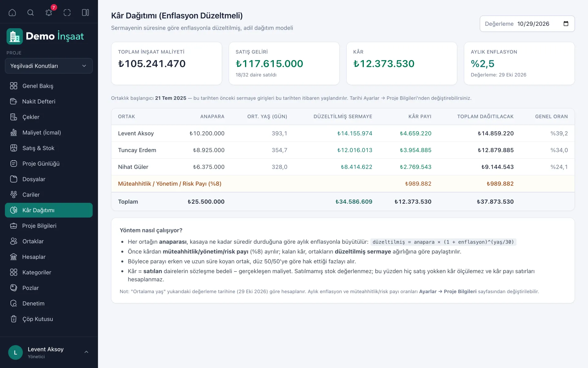Click Tuncay Erdem partner row name
The height and width of the screenshot is (368, 588).
pos(137,150)
